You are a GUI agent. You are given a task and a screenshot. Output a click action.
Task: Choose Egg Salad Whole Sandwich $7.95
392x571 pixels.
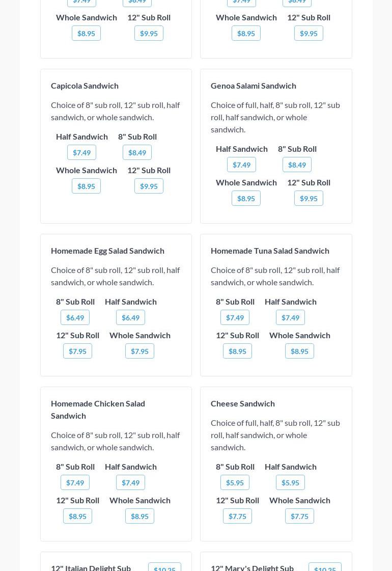point(139,351)
